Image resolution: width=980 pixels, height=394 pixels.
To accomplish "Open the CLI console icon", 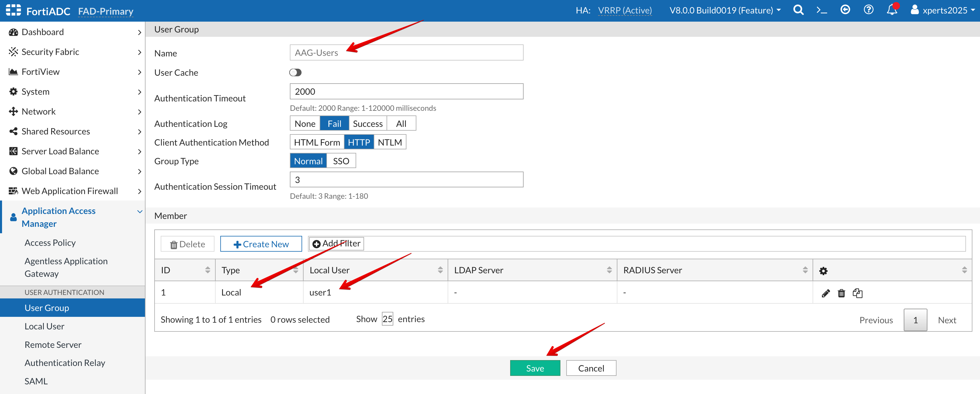I will coord(822,10).
